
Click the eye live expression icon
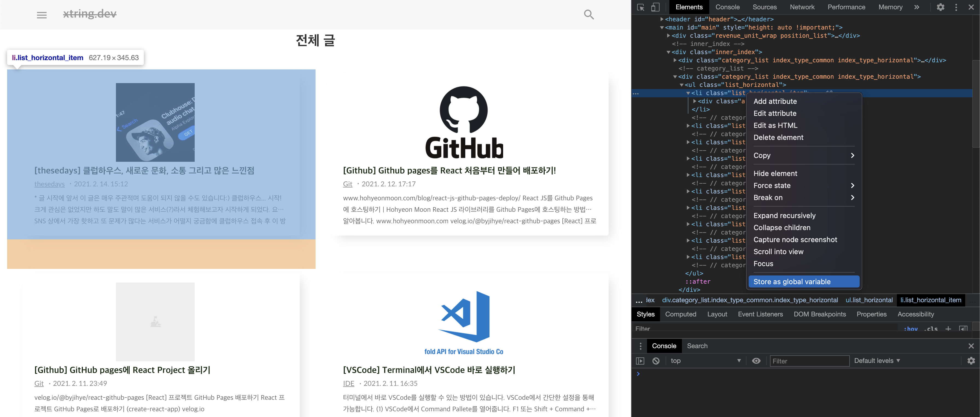coord(756,361)
